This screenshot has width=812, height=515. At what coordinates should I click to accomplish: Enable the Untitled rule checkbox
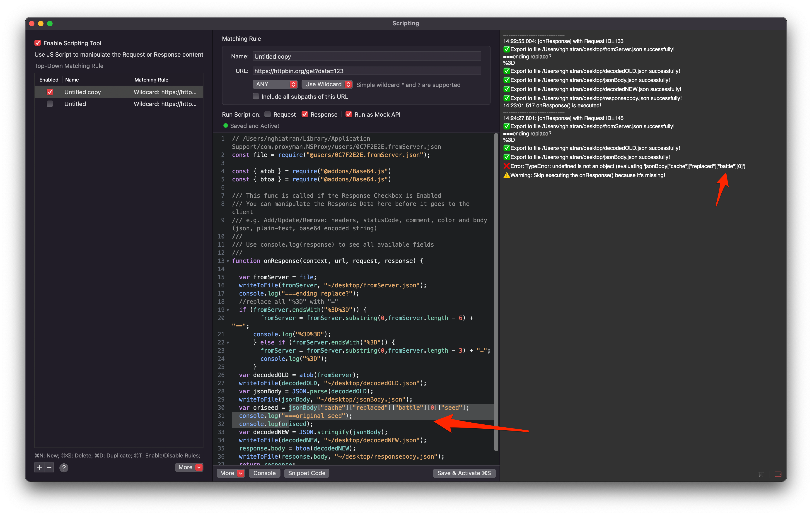[50, 104]
